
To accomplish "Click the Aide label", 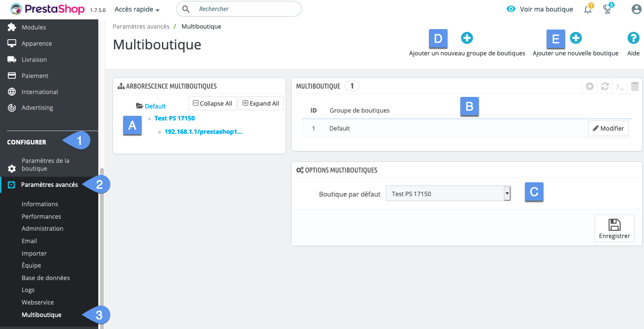I will click(x=633, y=53).
